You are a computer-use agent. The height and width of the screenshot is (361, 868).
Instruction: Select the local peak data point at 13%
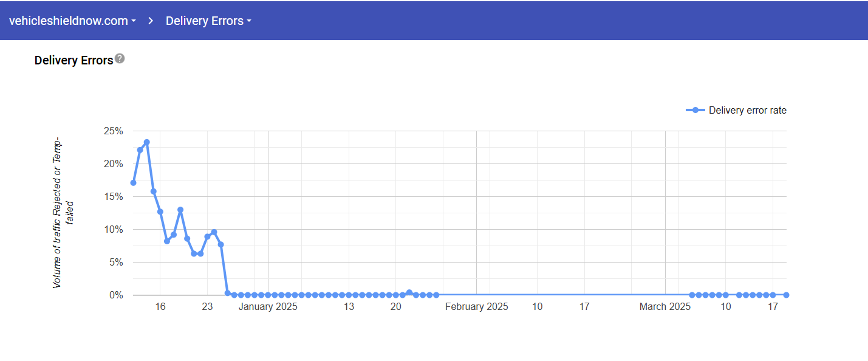(x=180, y=210)
